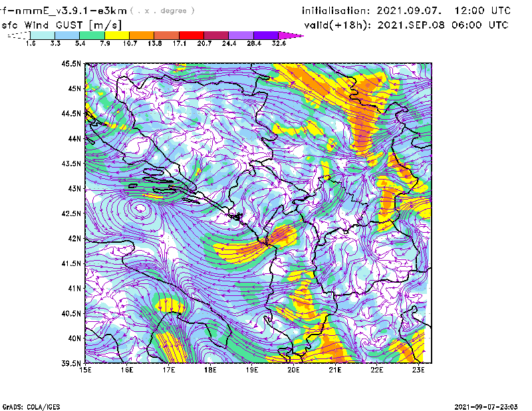This screenshot has width=532, height=411.
Task: Click the 23E longitude axis label
Action: [418, 371]
